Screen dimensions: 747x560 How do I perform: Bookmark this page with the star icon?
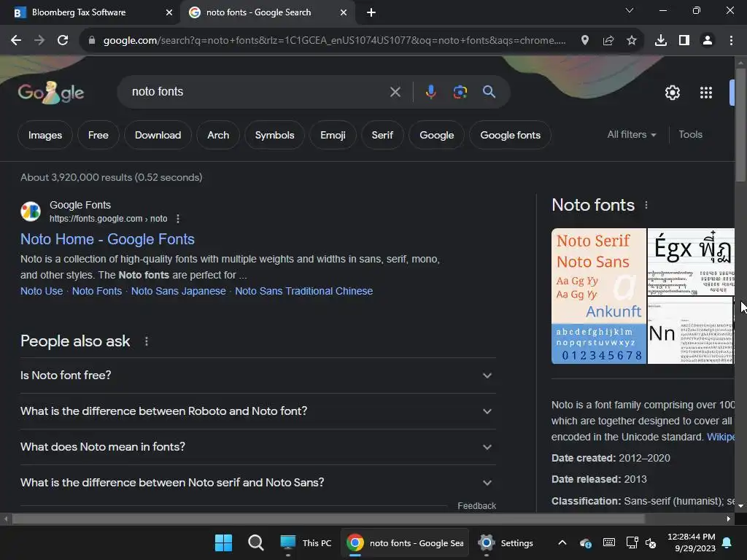[631, 41]
